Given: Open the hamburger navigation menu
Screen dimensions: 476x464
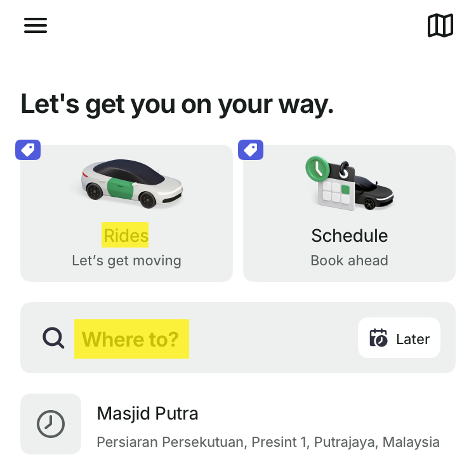Looking at the screenshot, I should pyautogui.click(x=36, y=25).
